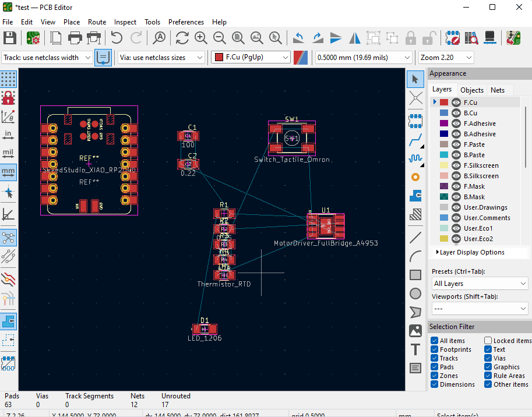Toggle User.Drawings layer visibility
The height and width of the screenshot is (417, 532).
coord(456,207)
